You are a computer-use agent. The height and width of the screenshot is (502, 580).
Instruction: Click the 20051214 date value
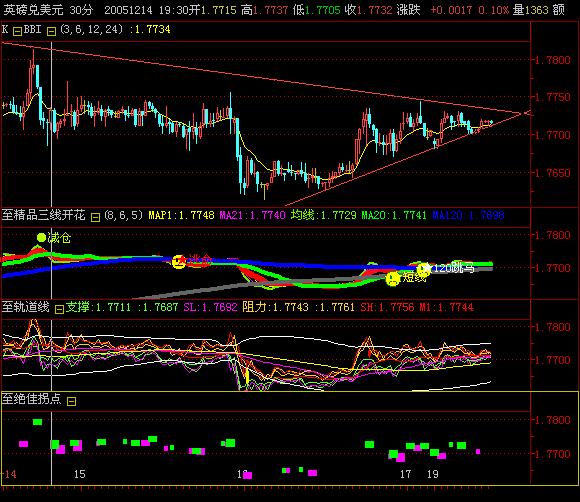point(128,10)
